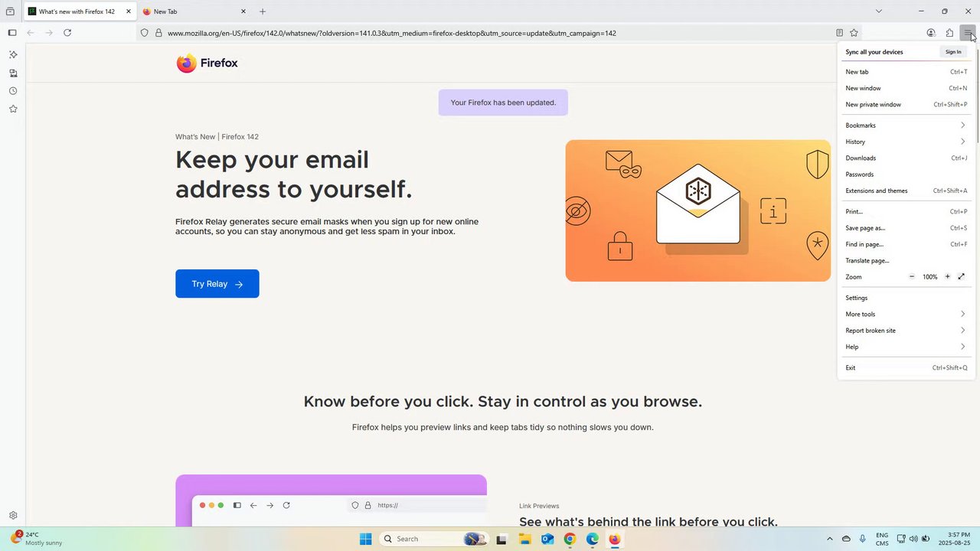Click the taskbar Search box

pyautogui.click(x=433, y=539)
